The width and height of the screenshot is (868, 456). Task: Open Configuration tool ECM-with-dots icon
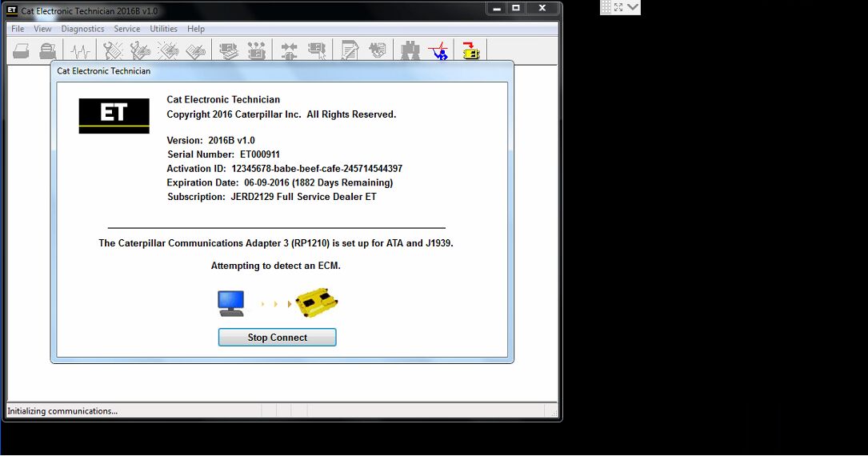[x=256, y=51]
